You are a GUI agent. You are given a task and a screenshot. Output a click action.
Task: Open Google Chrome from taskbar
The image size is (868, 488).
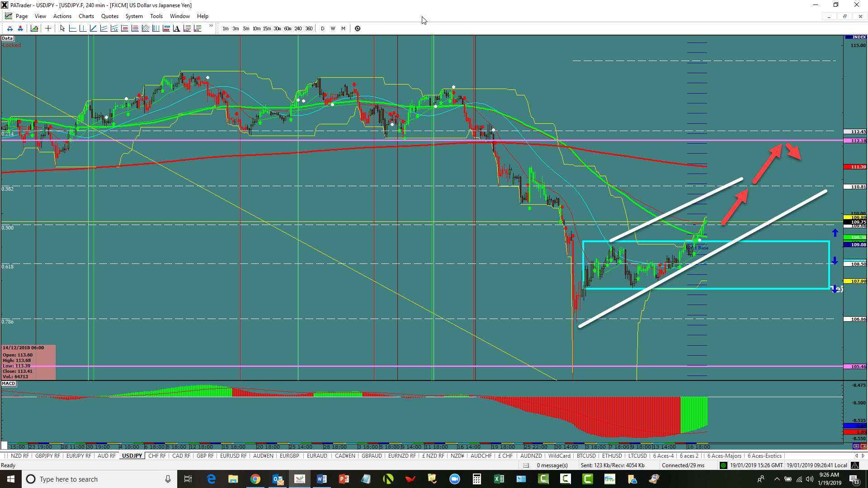[x=255, y=479]
